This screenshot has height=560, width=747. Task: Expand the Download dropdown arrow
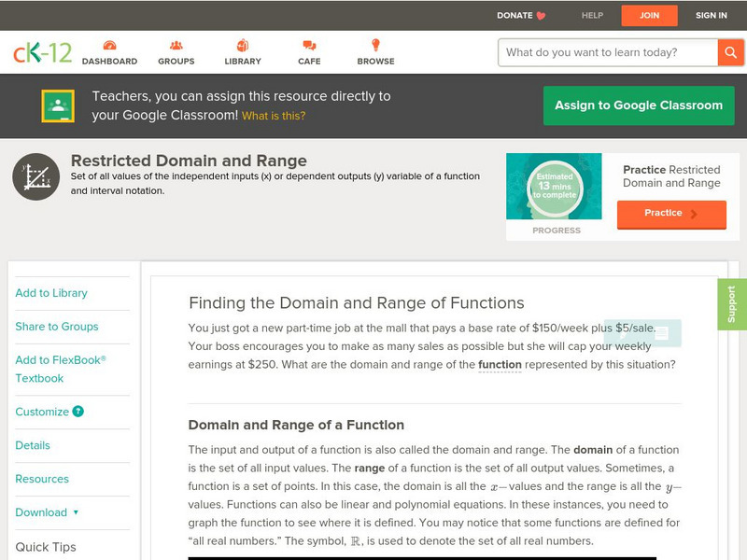pos(76,512)
